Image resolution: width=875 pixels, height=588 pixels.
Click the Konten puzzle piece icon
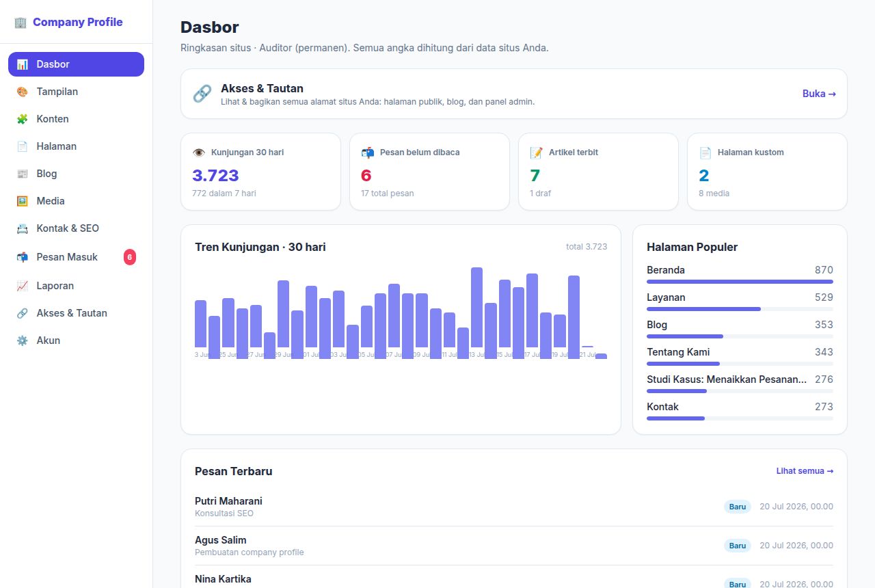pyautogui.click(x=23, y=119)
